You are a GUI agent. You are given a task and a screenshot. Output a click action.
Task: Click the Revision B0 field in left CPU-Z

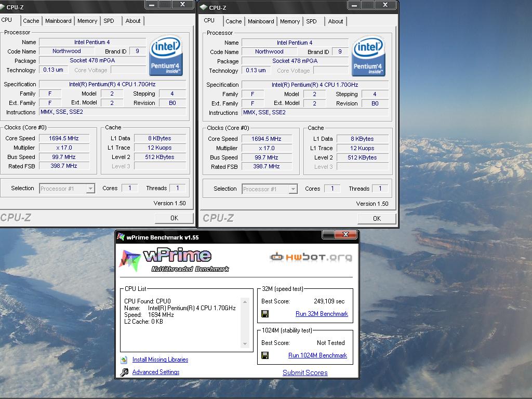coord(172,103)
